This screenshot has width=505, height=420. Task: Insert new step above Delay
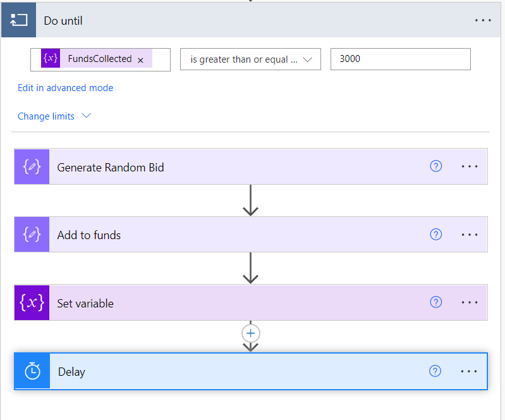coord(251,333)
